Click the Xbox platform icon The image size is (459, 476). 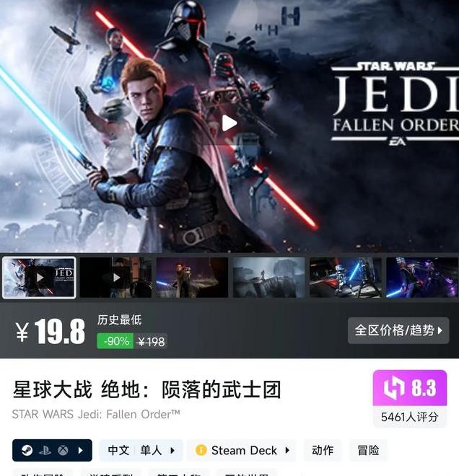point(64,451)
